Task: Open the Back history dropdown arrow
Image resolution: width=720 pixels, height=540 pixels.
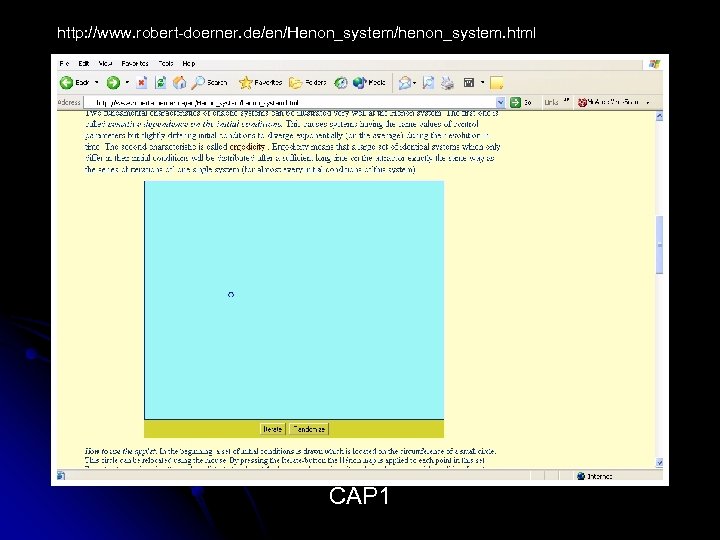Action: click(x=96, y=83)
